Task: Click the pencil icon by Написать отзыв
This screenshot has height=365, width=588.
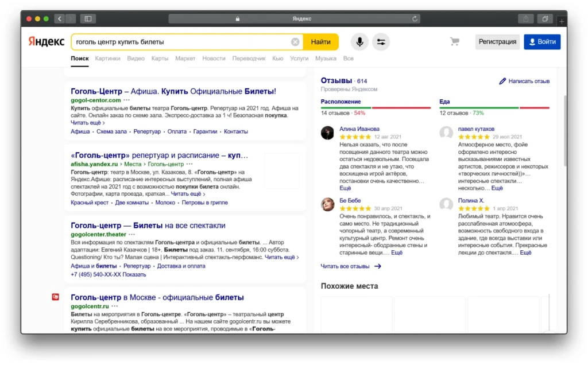Action: pyautogui.click(x=502, y=81)
